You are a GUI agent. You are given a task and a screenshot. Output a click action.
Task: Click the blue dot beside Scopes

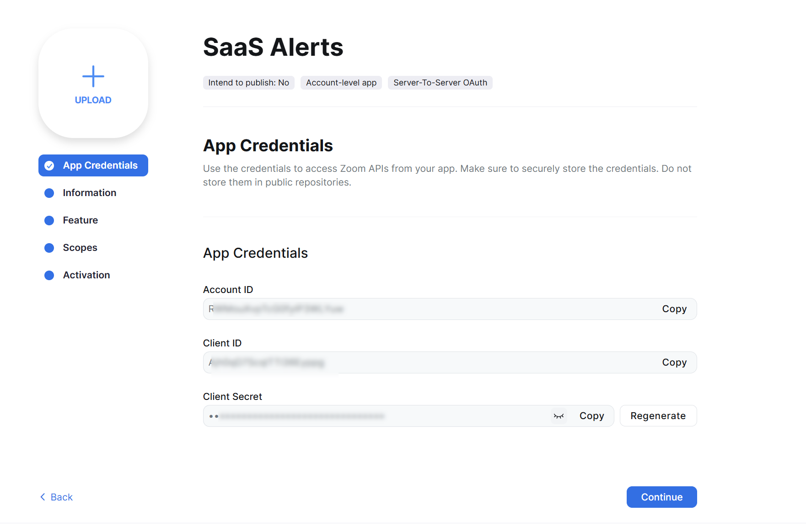coord(49,248)
